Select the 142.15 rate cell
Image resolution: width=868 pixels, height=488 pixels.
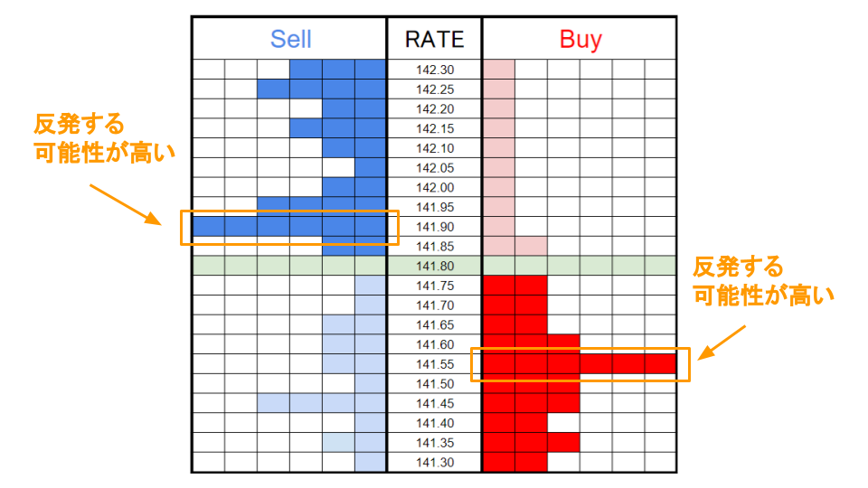434,128
